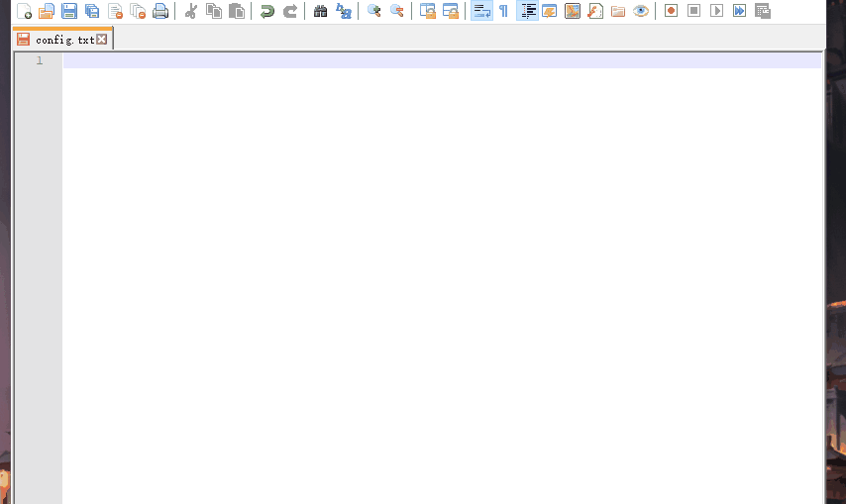Toggle synchronized vertical scrolling
Image resolution: width=846 pixels, height=504 pixels.
tap(428, 11)
